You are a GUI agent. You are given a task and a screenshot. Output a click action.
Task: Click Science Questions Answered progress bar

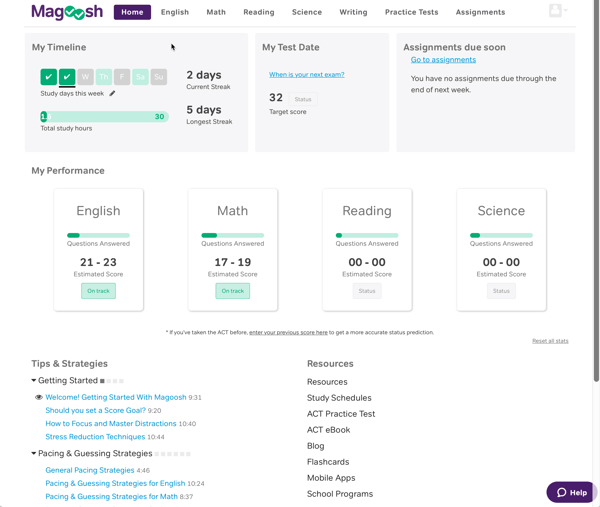tap(501, 235)
